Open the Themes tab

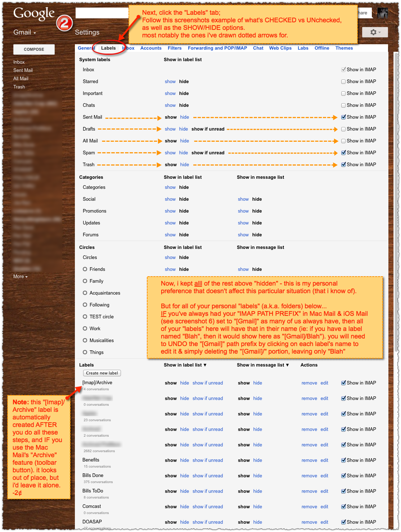pyautogui.click(x=344, y=48)
